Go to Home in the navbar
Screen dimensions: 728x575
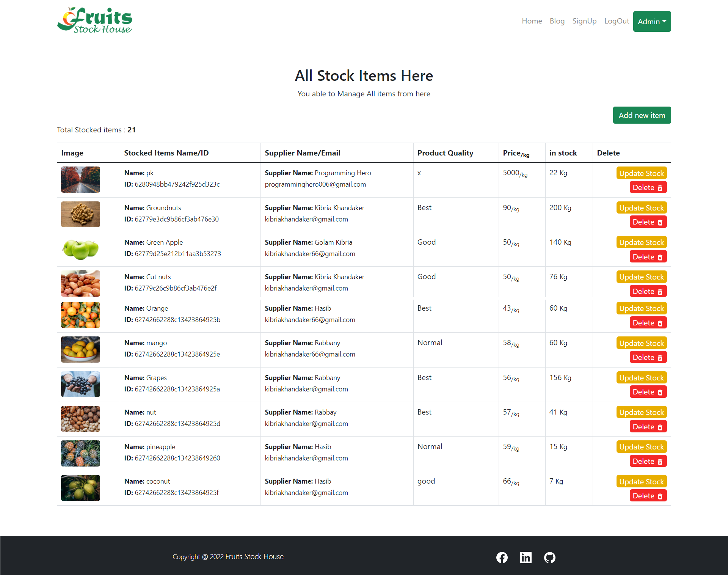[x=532, y=21]
